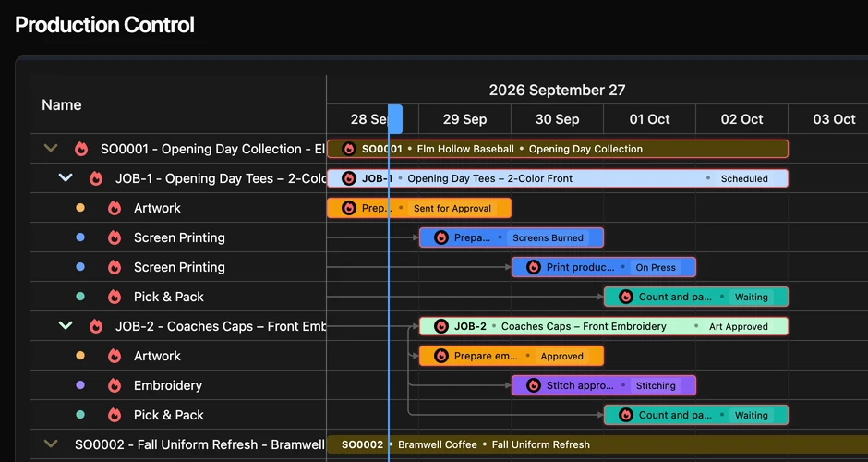Click flame icon inside JOB-1 timeline bar
Viewport: 868px width, 462px height.
coord(349,178)
